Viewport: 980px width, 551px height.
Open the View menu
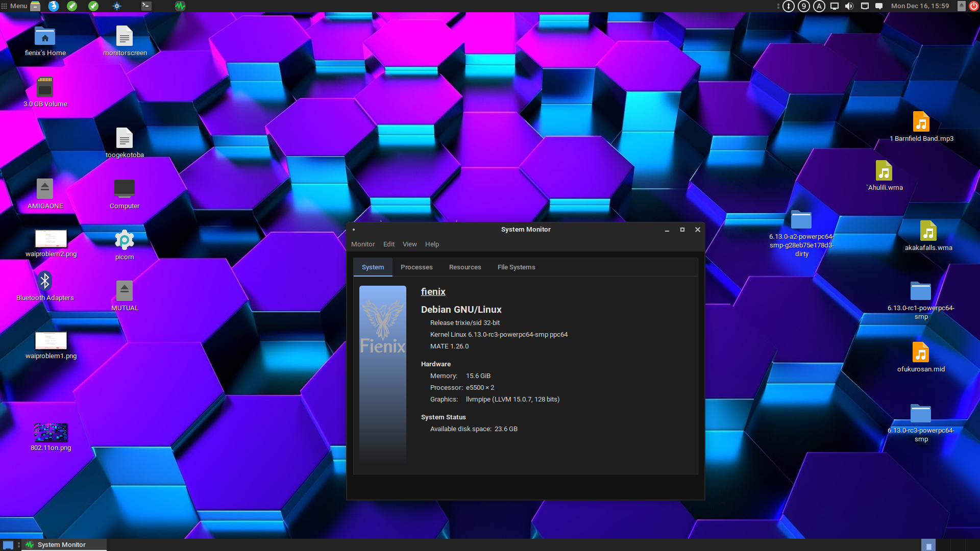coord(409,244)
